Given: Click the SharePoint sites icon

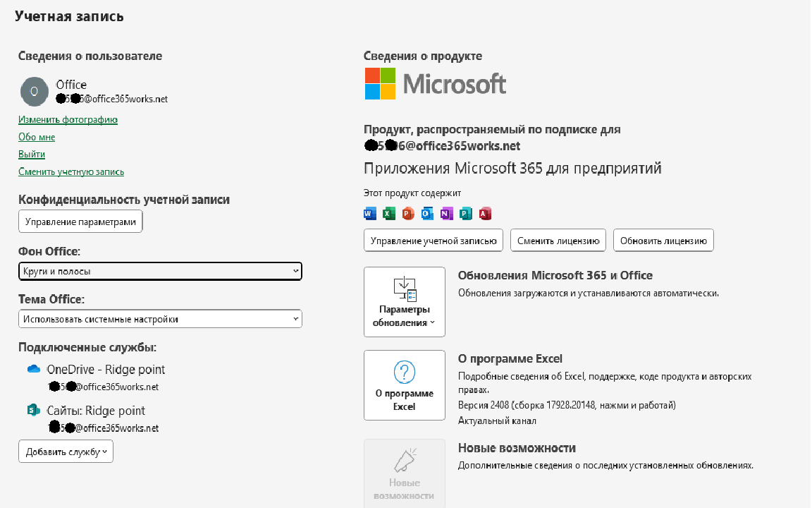Looking at the screenshot, I should 34,410.
